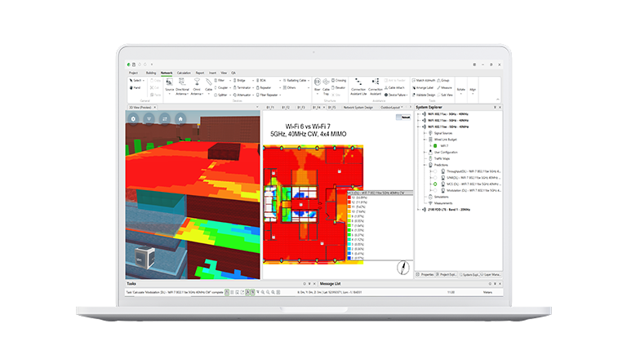Insert a Fiber Repeater device
The image size is (627, 364).
click(267, 95)
